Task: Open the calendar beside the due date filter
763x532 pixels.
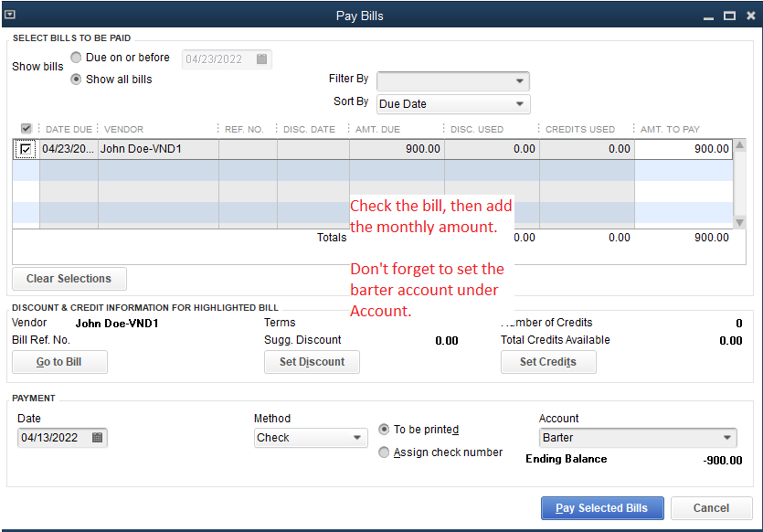Action: point(262,59)
